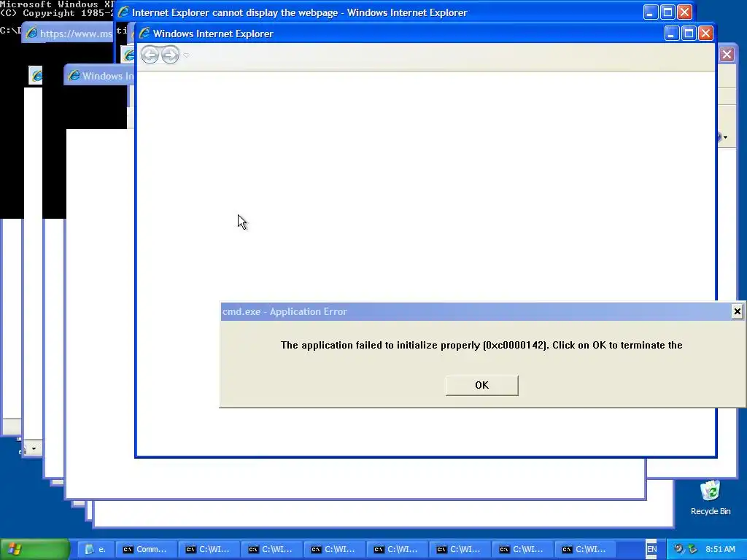Viewport: 747px width, 560px height.
Task: Click the 'failed to initialize properly' error message
Action: [x=481, y=345]
